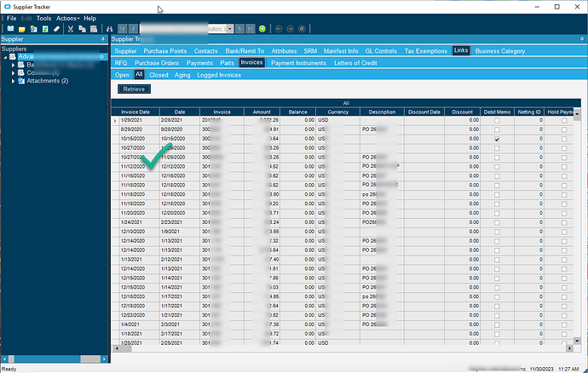This screenshot has height=373, width=588.
Task: Click the scissors cut icon
Action: (71, 29)
